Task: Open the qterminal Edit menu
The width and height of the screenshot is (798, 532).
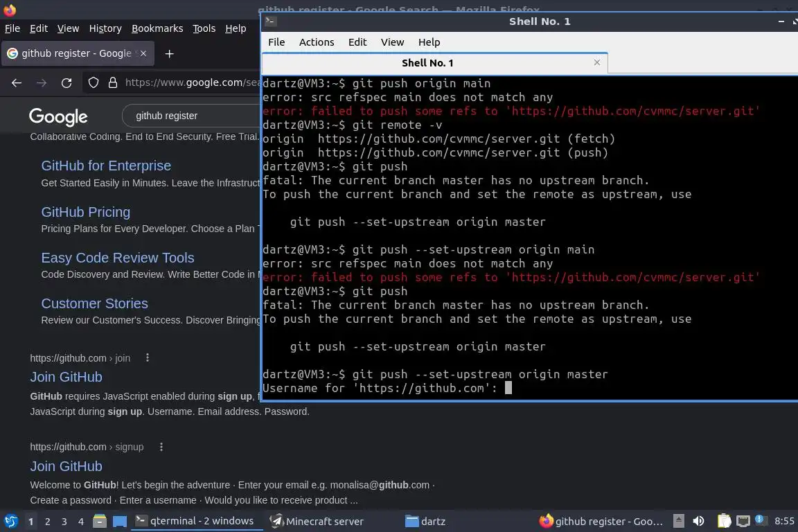Action: tap(357, 42)
